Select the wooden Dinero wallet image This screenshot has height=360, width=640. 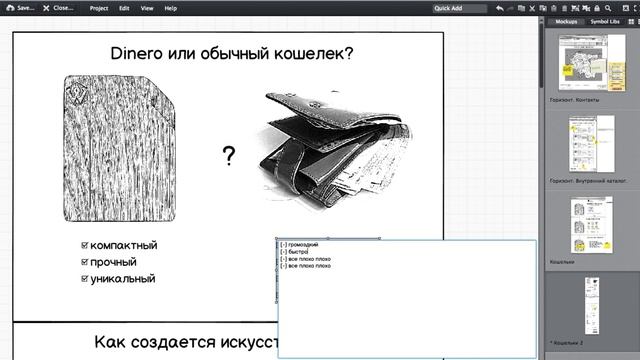coord(120,149)
